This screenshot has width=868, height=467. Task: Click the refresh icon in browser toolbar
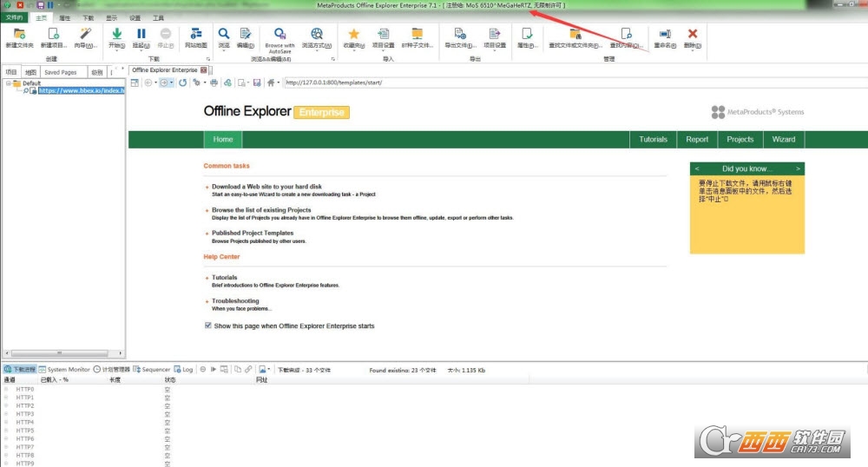coord(182,82)
